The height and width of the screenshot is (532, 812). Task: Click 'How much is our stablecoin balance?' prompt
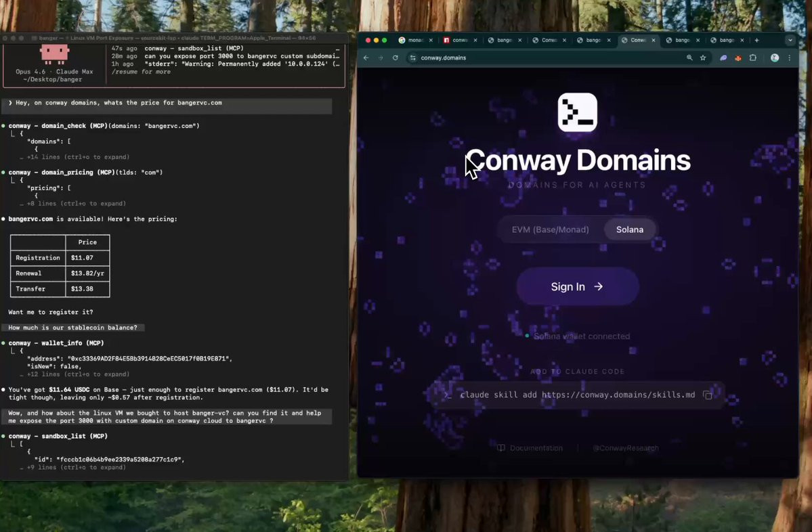tap(72, 328)
